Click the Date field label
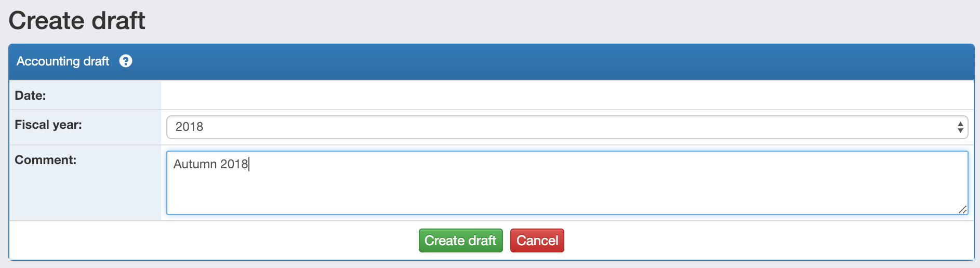Image resolution: width=980 pixels, height=268 pixels. pyautogui.click(x=30, y=96)
